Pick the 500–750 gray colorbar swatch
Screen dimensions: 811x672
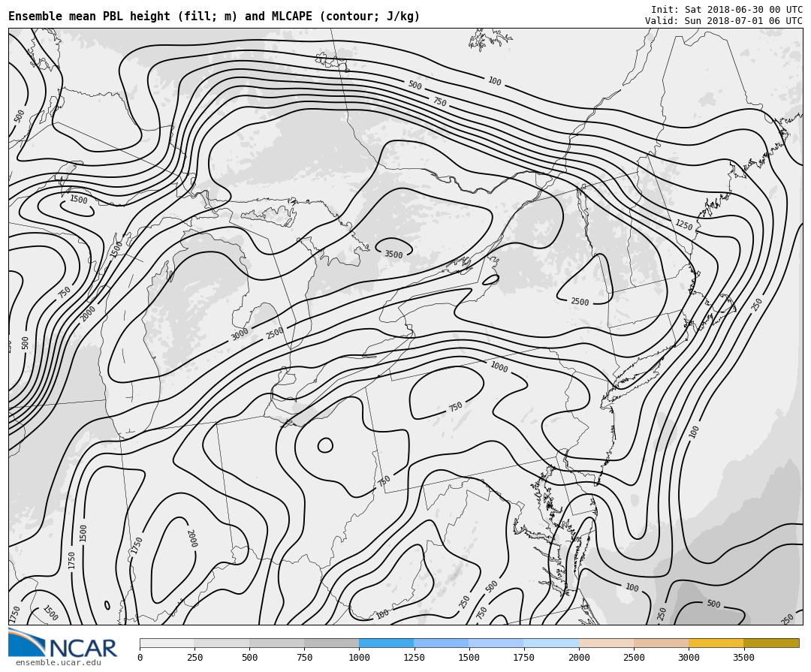(276, 643)
